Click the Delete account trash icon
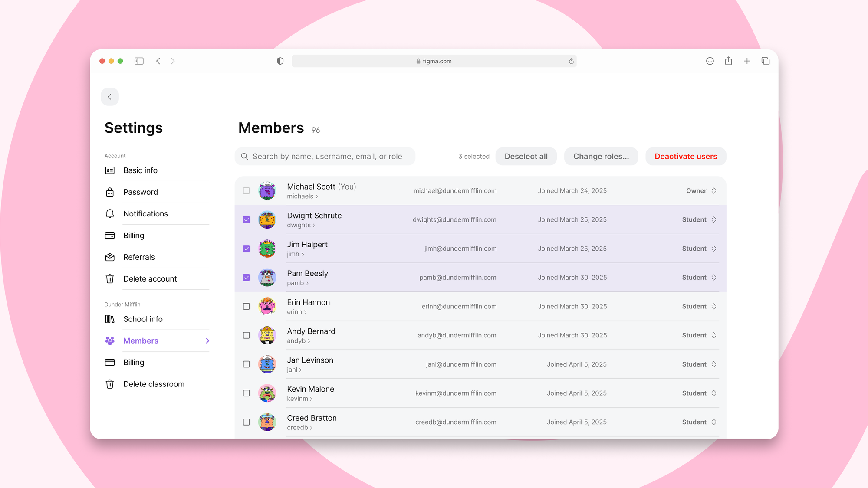868x488 pixels. 110,278
